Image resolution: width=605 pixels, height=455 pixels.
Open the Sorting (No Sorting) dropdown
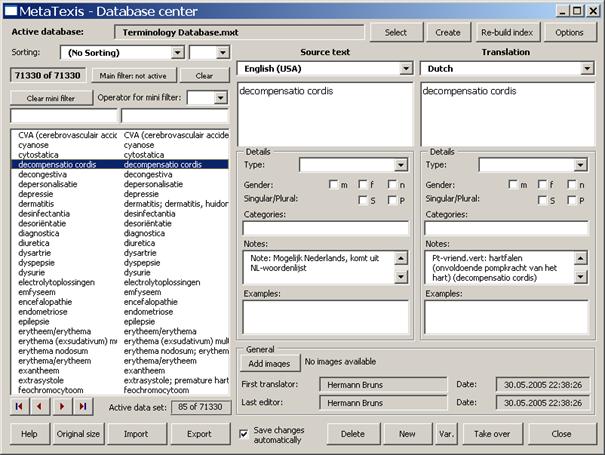[x=177, y=52]
